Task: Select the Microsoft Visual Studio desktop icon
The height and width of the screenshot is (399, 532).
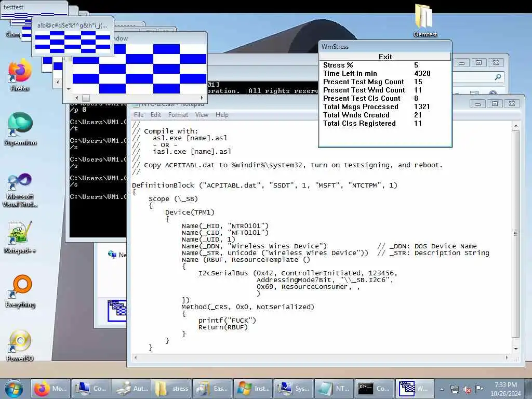Action: pos(20,190)
